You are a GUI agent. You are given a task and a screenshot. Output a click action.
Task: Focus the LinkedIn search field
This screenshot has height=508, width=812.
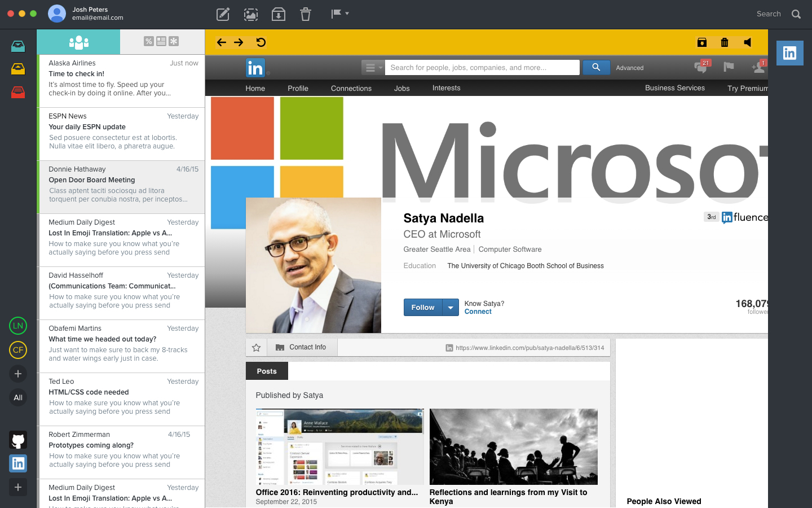point(482,68)
